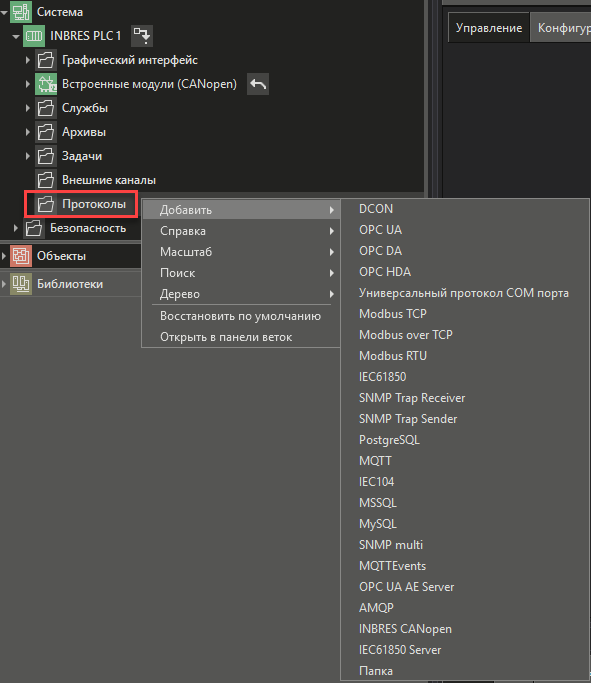Add the Modbus RTU protocol
Viewport: 591px width, 683px height.
(465, 356)
